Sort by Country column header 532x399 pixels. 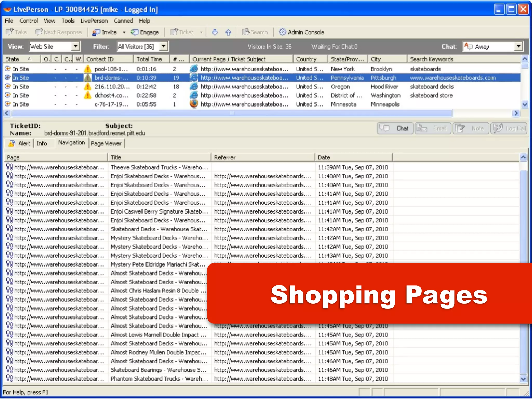click(310, 59)
